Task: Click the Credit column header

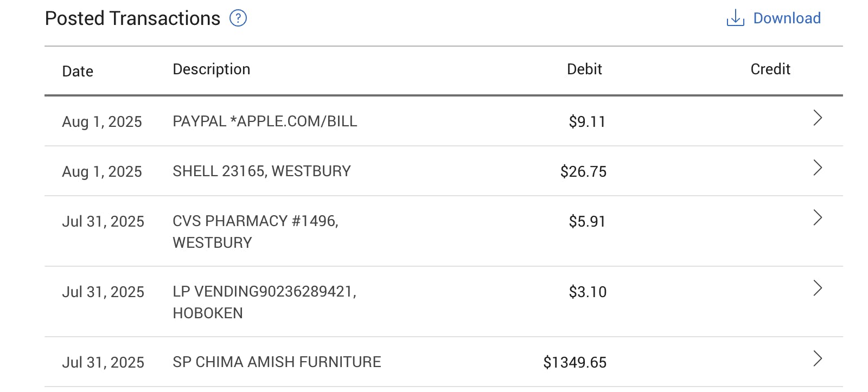Action: click(770, 69)
